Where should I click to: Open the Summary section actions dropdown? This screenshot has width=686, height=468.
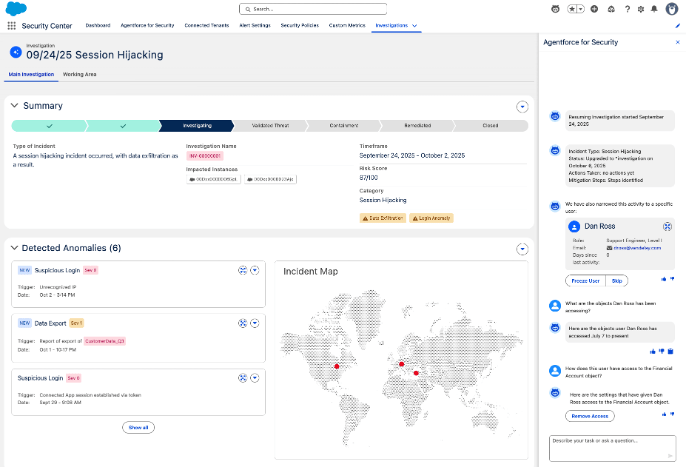pos(521,106)
